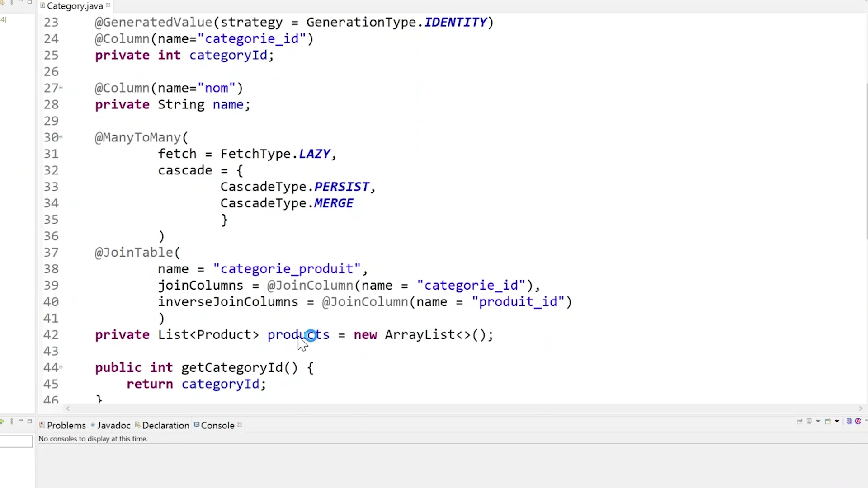
Task: Collapse the getCategoryId method at line 44
Action: pyautogui.click(x=61, y=367)
